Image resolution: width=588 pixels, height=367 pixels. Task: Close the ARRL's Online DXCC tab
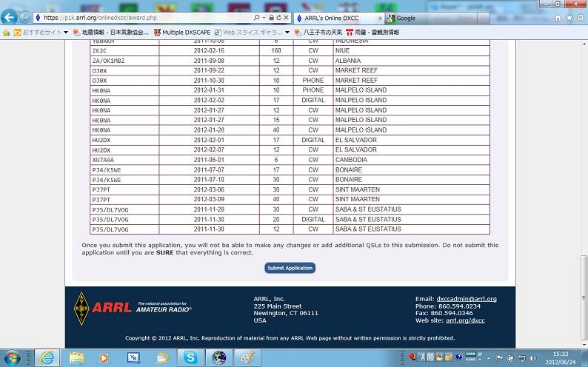tap(380, 18)
